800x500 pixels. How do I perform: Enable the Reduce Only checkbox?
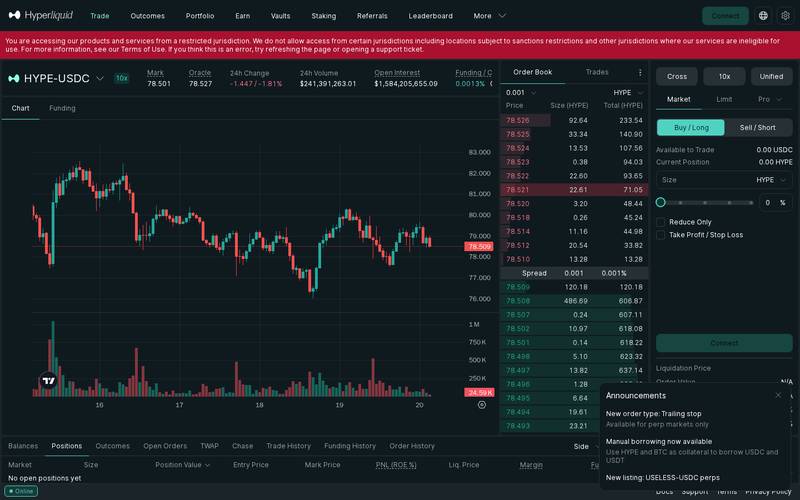[x=661, y=222]
